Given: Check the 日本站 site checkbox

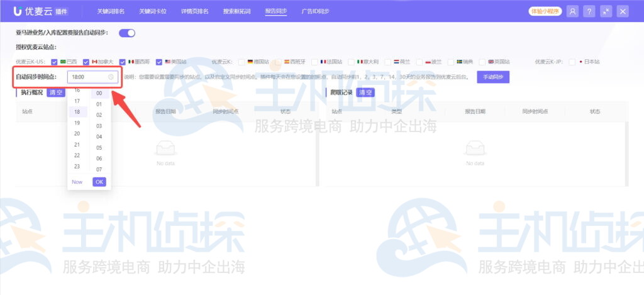Looking at the screenshot, I should pyautogui.click(x=572, y=62).
